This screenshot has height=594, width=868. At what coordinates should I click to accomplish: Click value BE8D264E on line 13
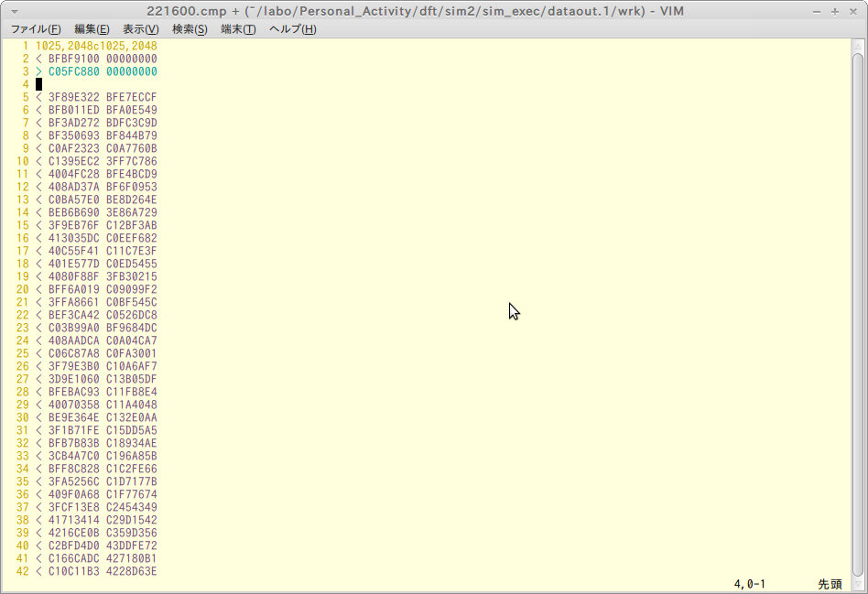point(132,200)
